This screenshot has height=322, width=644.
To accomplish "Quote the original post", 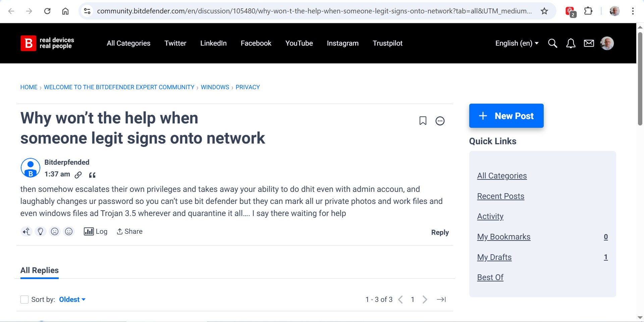I will [92, 175].
